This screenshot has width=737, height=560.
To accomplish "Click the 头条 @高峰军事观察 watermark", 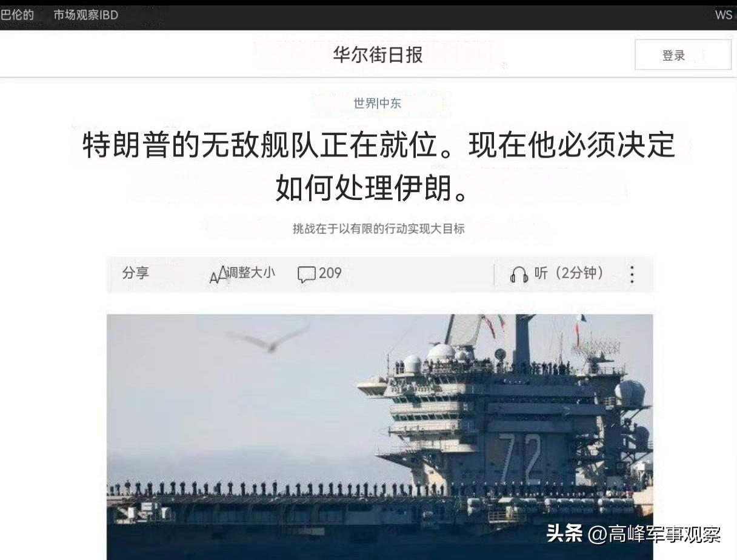I will pyautogui.click(x=633, y=534).
